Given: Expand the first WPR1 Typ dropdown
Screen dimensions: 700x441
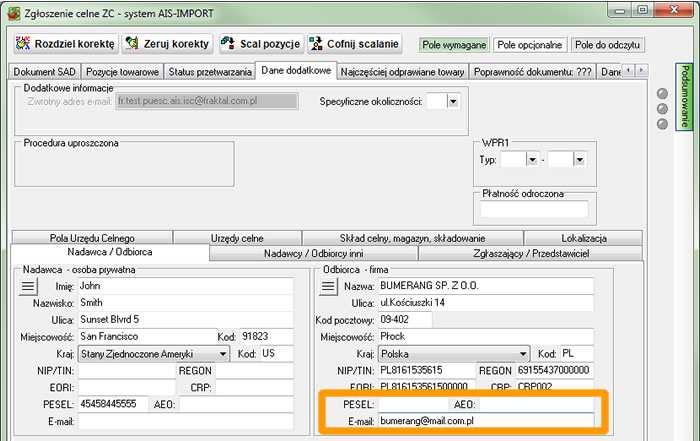Looking at the screenshot, I should (532, 159).
